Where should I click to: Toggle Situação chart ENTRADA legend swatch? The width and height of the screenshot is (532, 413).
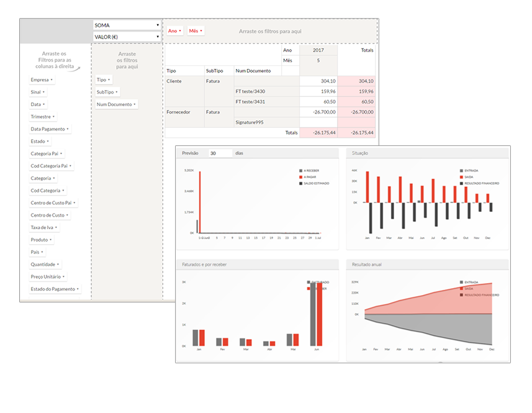click(x=461, y=171)
